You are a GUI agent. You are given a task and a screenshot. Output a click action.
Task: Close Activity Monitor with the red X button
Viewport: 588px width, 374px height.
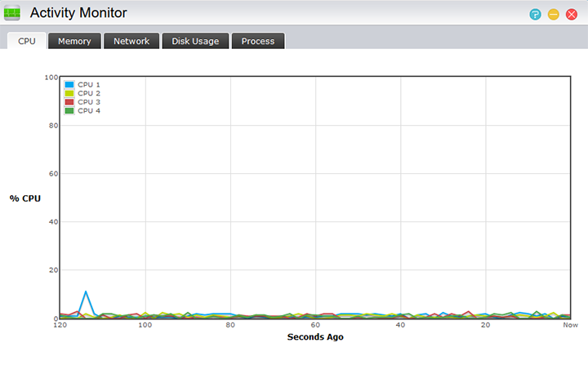tap(572, 14)
